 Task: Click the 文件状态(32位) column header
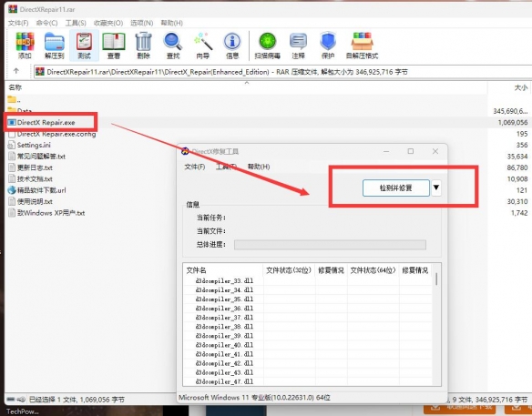tap(289, 270)
